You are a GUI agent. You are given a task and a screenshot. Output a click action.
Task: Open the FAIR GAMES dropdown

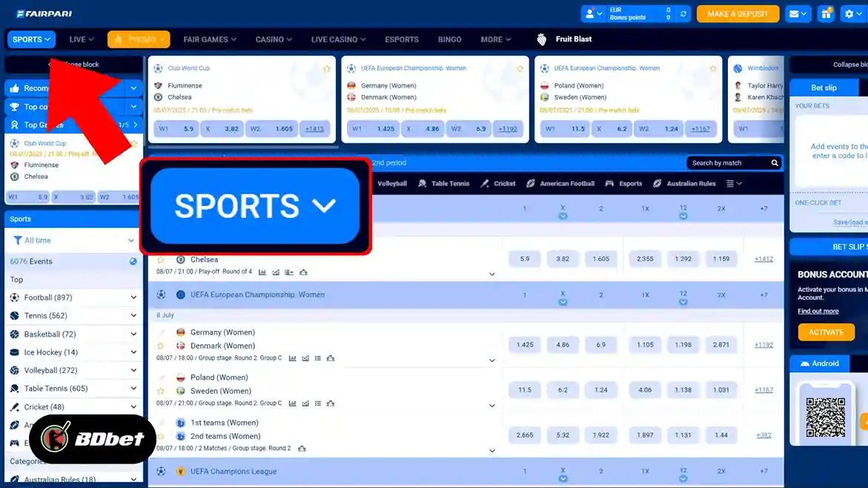point(210,39)
